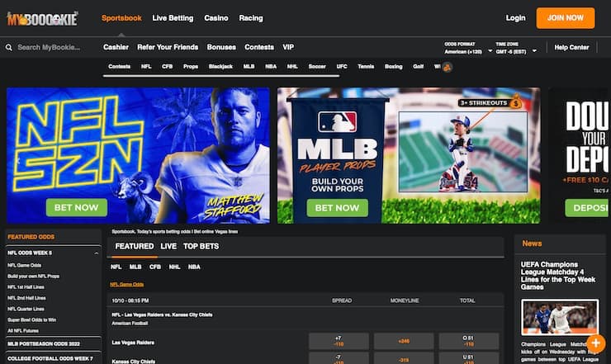Open Live Betting
Image resolution: width=611 pixels, height=364 pixels.
[173, 18]
